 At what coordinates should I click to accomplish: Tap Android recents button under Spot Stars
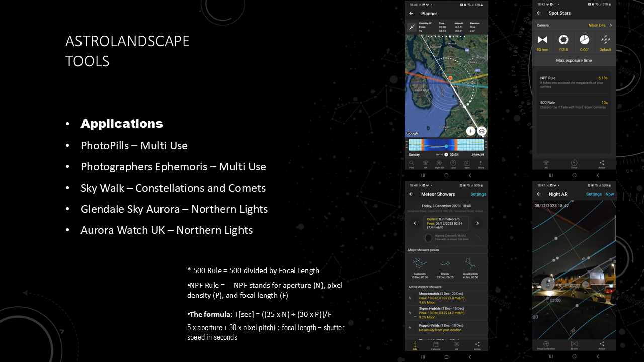tap(551, 176)
